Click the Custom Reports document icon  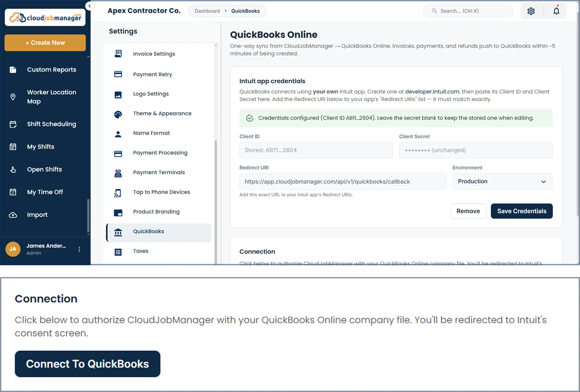[13, 70]
